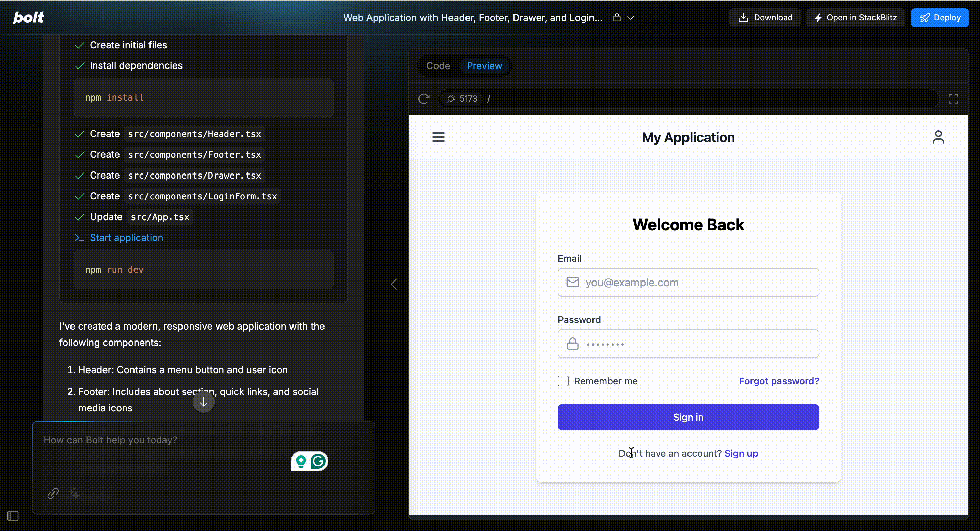Check the Remember me checkbox

click(x=563, y=381)
